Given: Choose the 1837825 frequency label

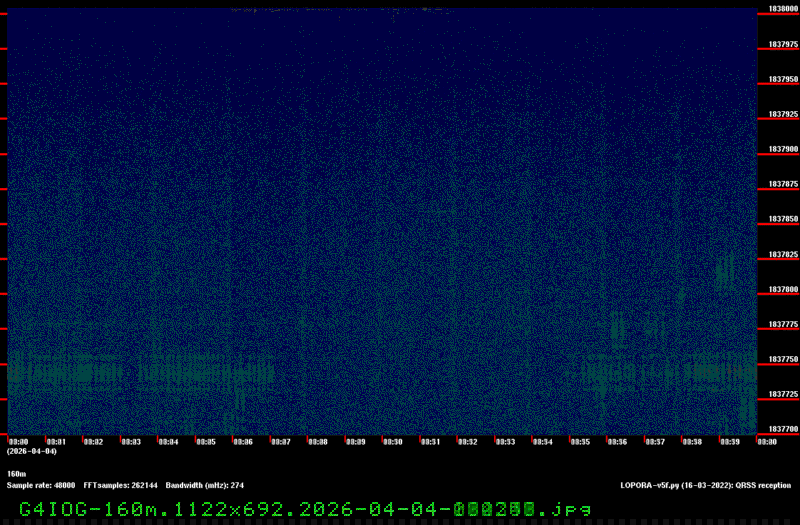Looking at the screenshot, I should [x=782, y=254].
